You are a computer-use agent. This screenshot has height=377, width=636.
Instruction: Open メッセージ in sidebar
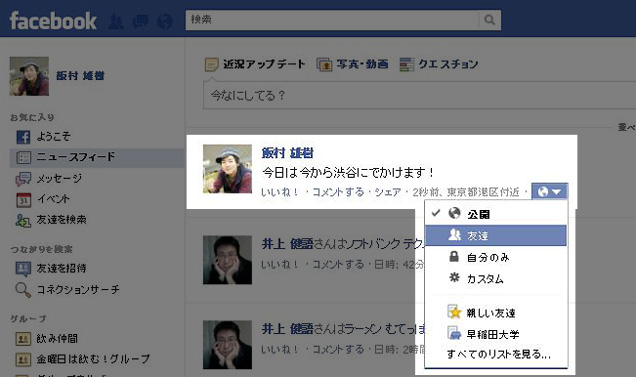point(60,179)
